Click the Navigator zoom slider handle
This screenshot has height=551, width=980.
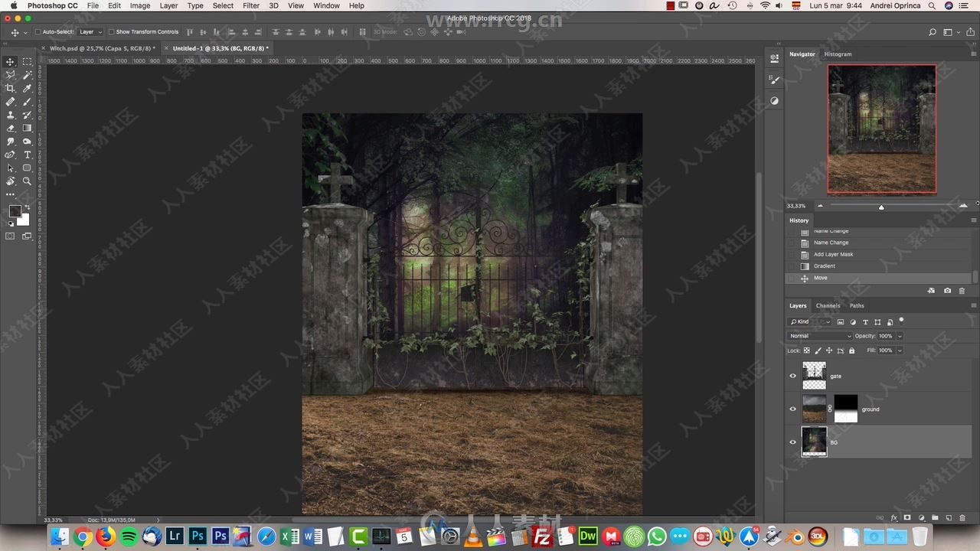(881, 207)
